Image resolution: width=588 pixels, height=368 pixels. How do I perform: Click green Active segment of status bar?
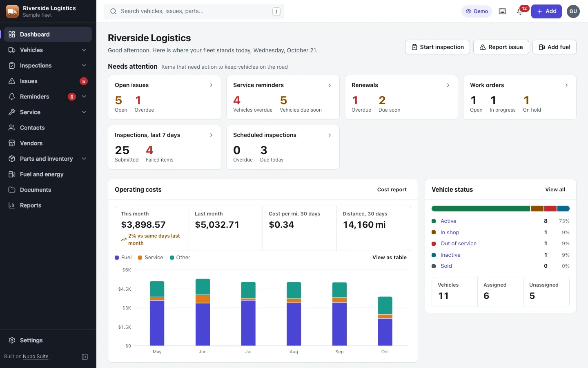coord(481,209)
